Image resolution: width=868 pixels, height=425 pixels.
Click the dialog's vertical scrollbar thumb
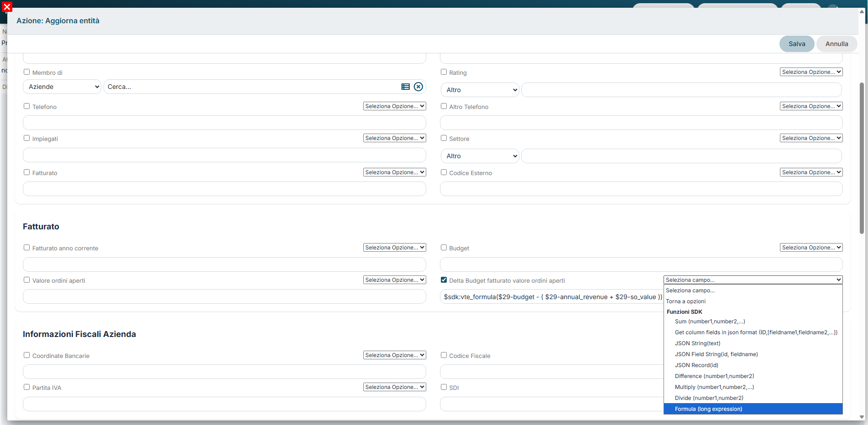pyautogui.click(x=862, y=158)
